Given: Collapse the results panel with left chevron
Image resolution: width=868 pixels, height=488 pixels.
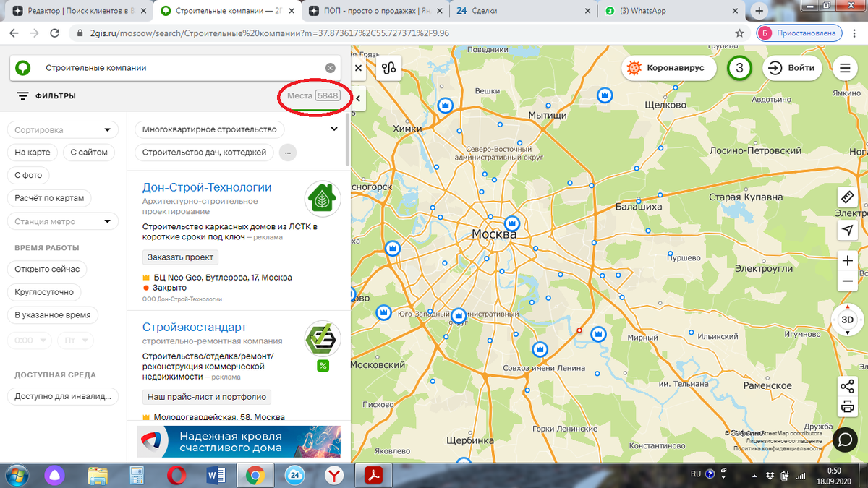Looking at the screenshot, I should pos(358,98).
